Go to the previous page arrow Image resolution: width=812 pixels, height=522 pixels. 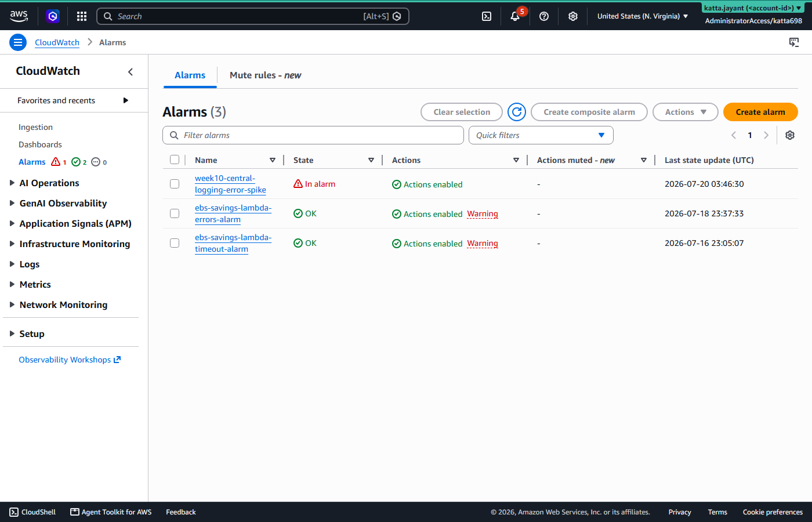coord(734,135)
